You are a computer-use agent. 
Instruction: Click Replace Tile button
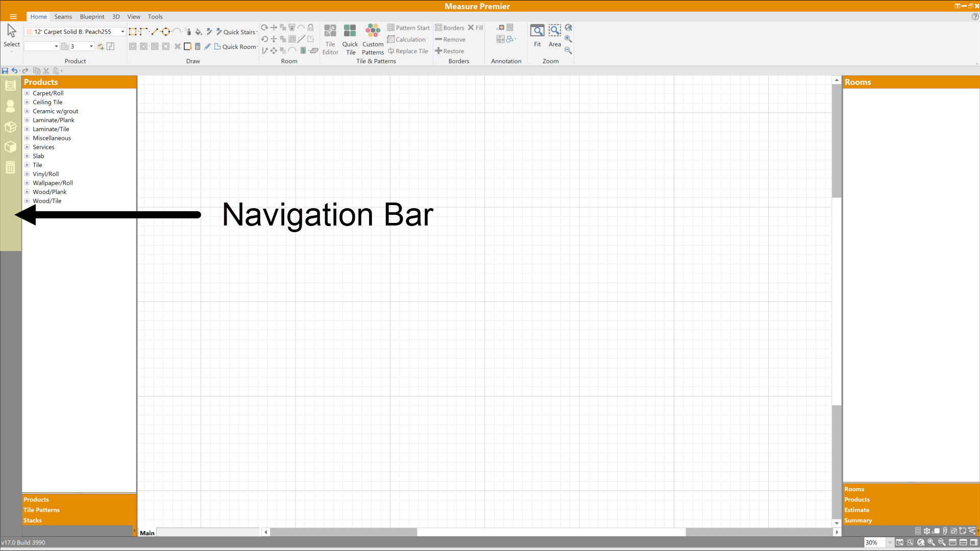point(408,51)
